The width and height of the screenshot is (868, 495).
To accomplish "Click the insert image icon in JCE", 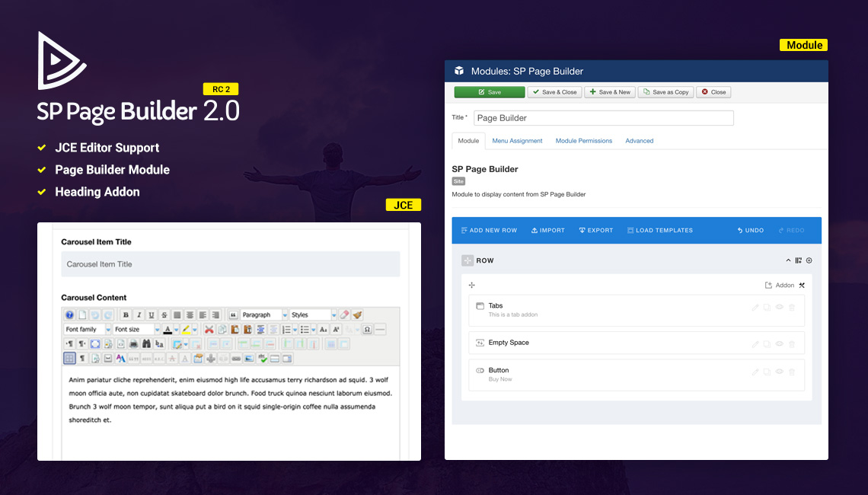I will 248,359.
